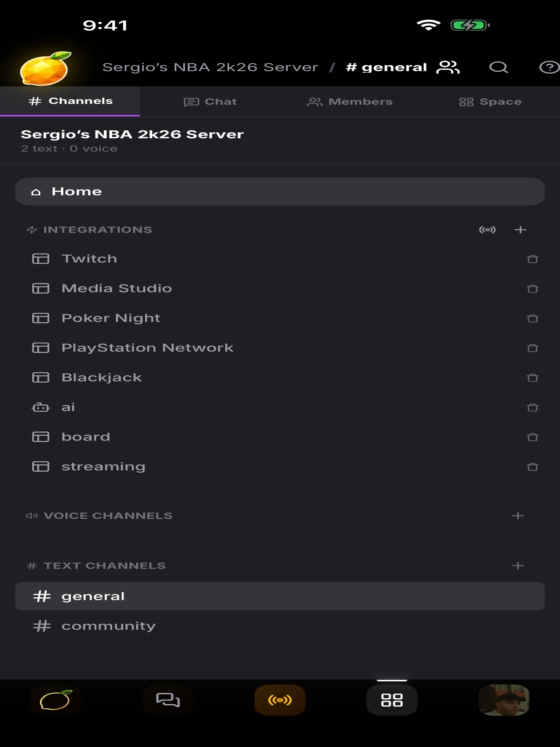Tap the orange broadcast button in bottom bar

[x=280, y=700]
